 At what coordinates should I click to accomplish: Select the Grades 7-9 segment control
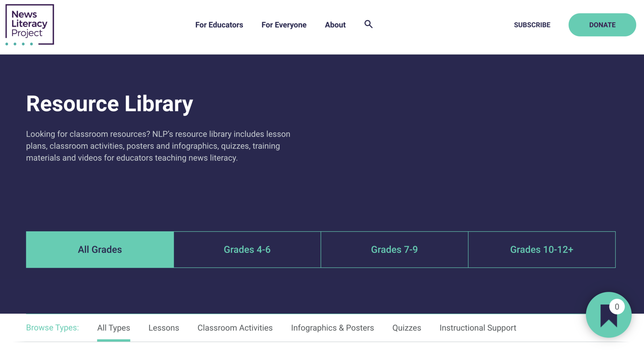click(x=394, y=250)
